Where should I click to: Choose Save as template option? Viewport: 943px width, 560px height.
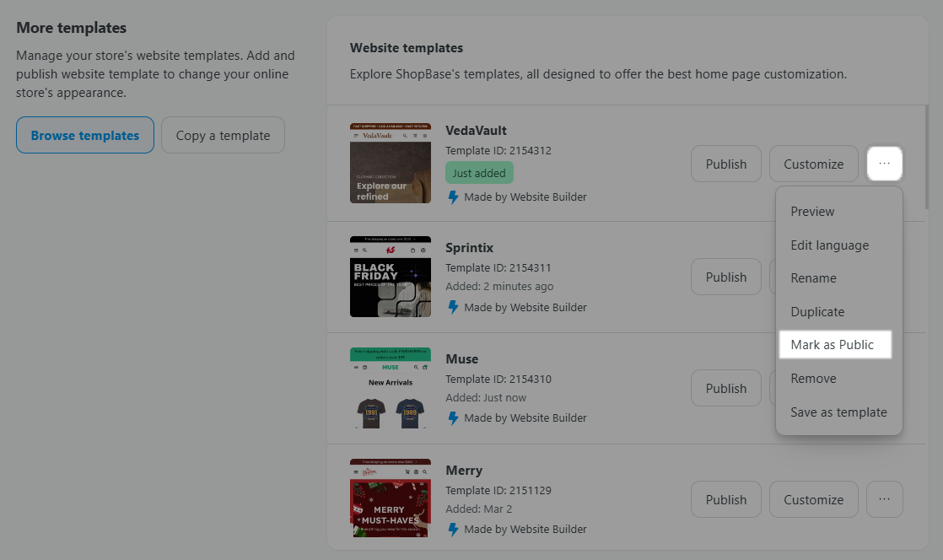click(x=838, y=412)
